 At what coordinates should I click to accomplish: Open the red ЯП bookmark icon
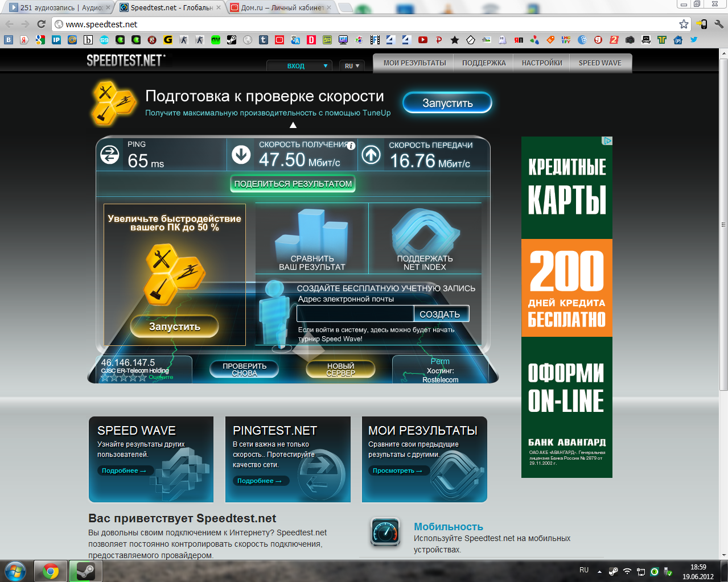coord(519,40)
